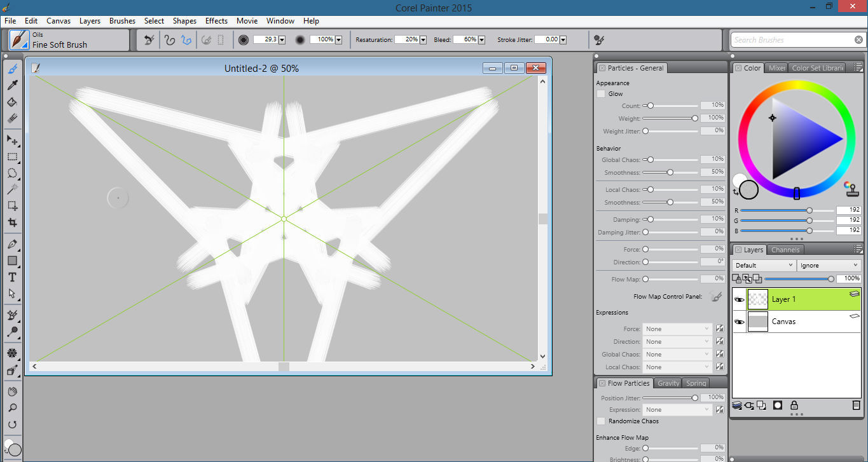Select the Lasso tool
Image resolution: width=868 pixels, height=462 pixels.
[12, 173]
